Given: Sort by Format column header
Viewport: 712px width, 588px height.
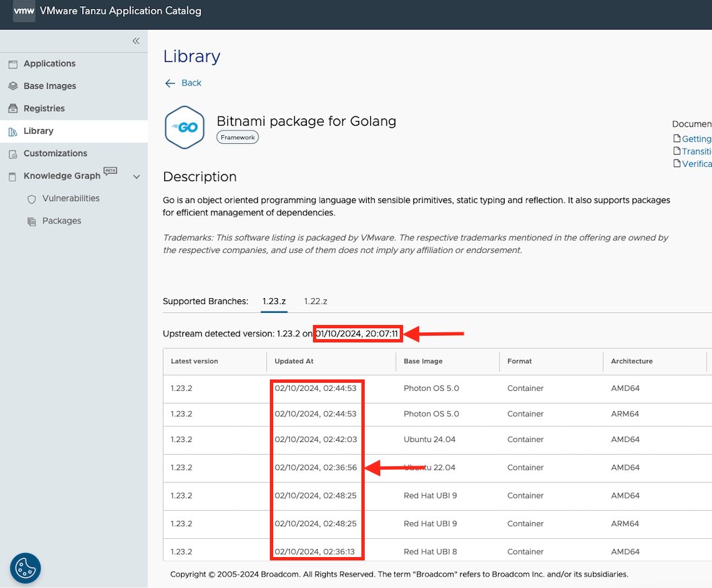Looking at the screenshot, I should click(x=520, y=361).
